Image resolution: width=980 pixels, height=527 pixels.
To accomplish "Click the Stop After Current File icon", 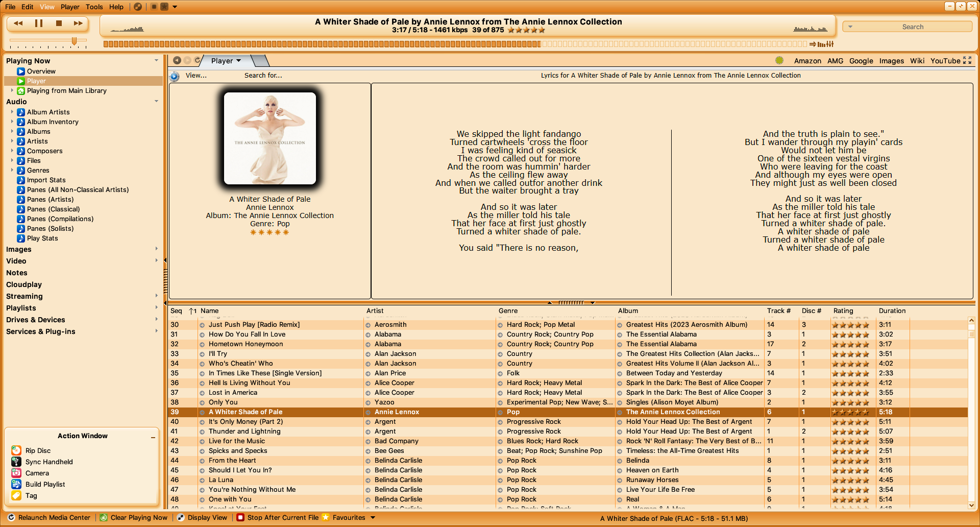I will pos(240,517).
